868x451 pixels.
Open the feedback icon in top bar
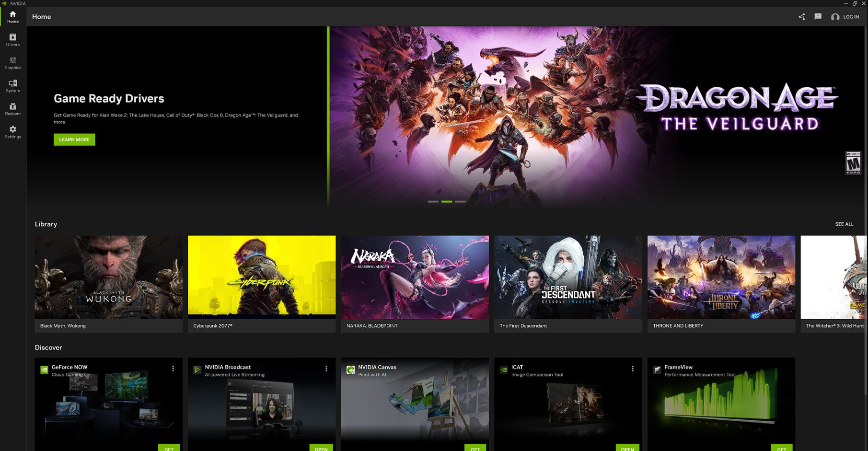click(x=818, y=17)
